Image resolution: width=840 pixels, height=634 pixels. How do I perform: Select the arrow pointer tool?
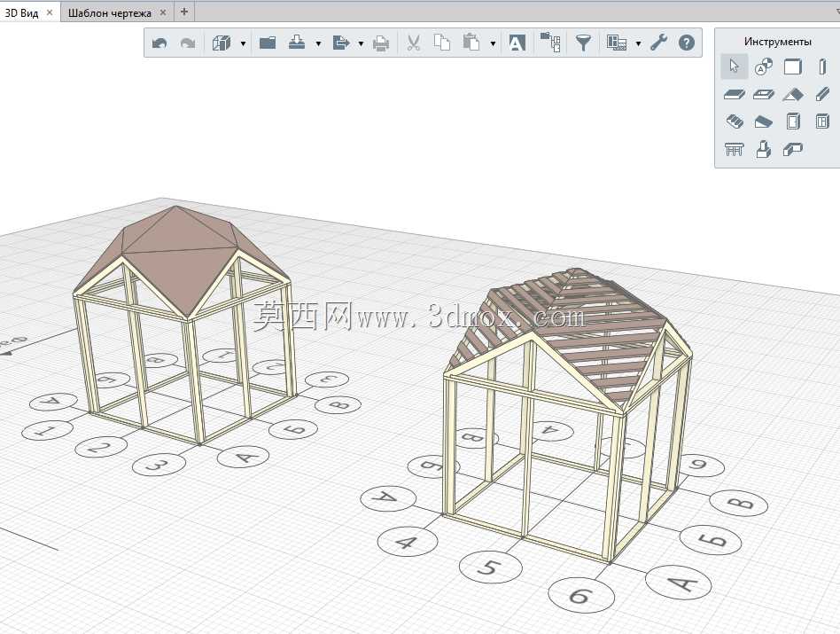point(734,67)
